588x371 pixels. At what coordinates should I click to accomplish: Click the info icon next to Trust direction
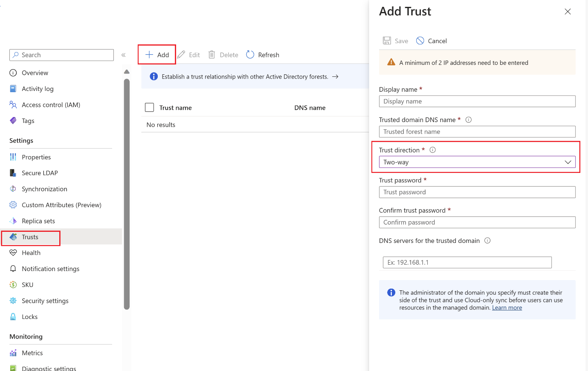point(432,150)
